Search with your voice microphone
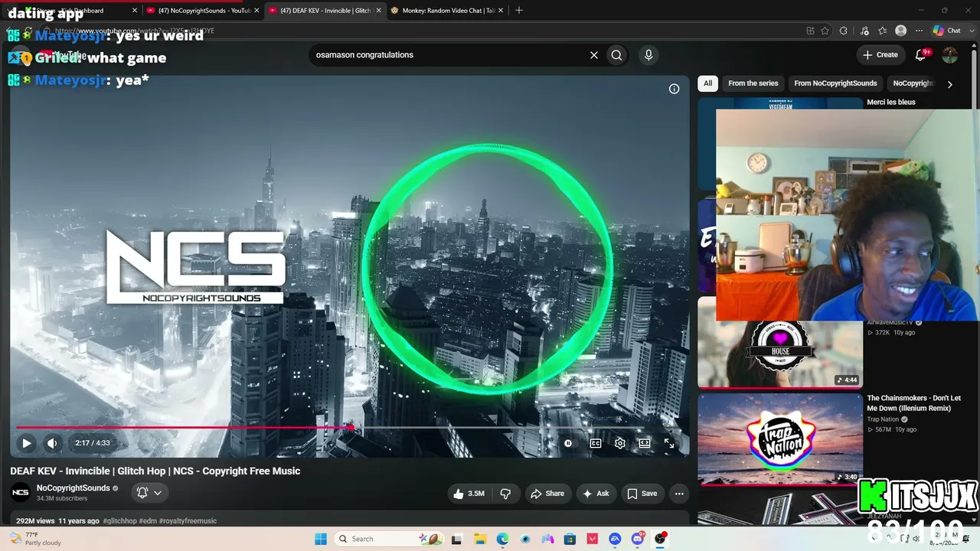Image resolution: width=980 pixels, height=551 pixels. [648, 55]
